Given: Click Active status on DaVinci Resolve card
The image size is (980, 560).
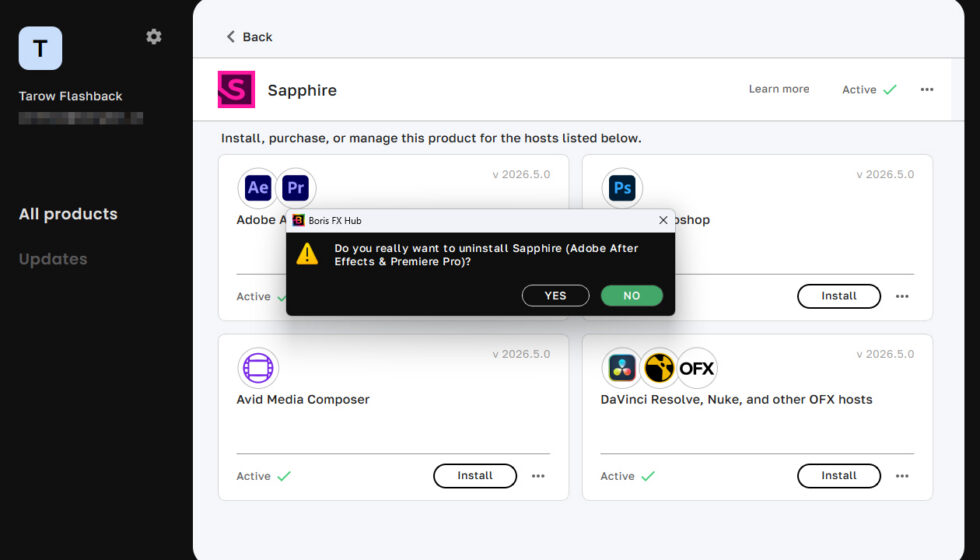Looking at the screenshot, I should (x=628, y=476).
